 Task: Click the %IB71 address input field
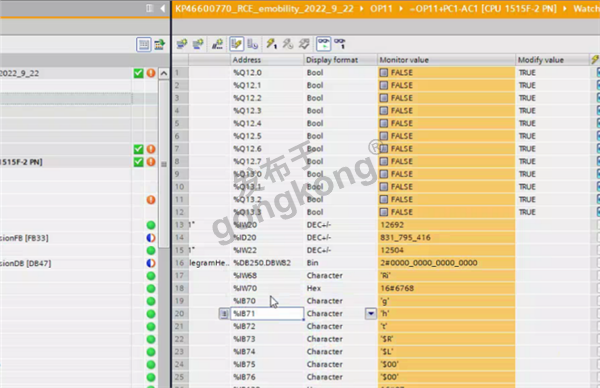pos(267,314)
